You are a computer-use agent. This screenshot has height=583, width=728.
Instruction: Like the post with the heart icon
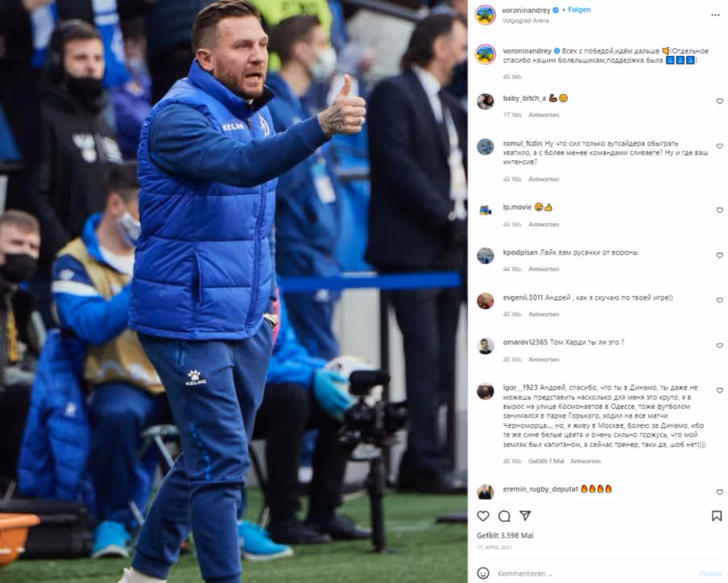click(484, 516)
